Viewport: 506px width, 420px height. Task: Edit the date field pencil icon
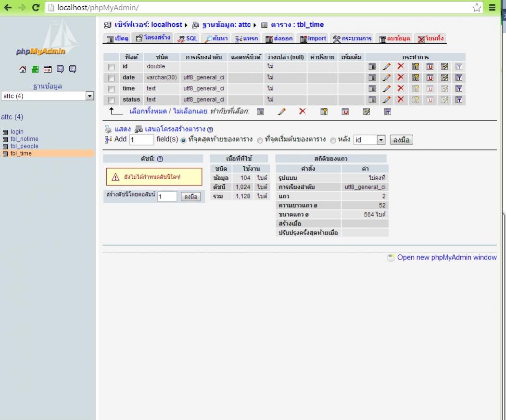click(387, 77)
